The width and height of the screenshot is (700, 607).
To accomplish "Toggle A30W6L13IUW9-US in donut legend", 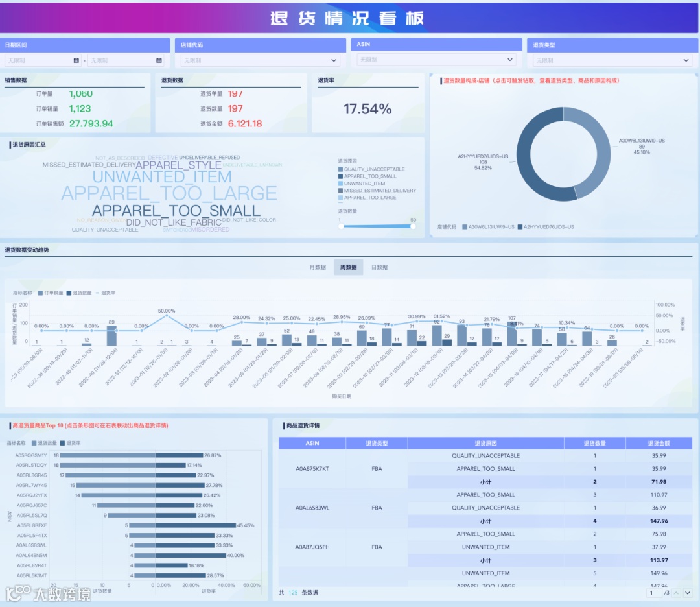I will click(x=488, y=227).
